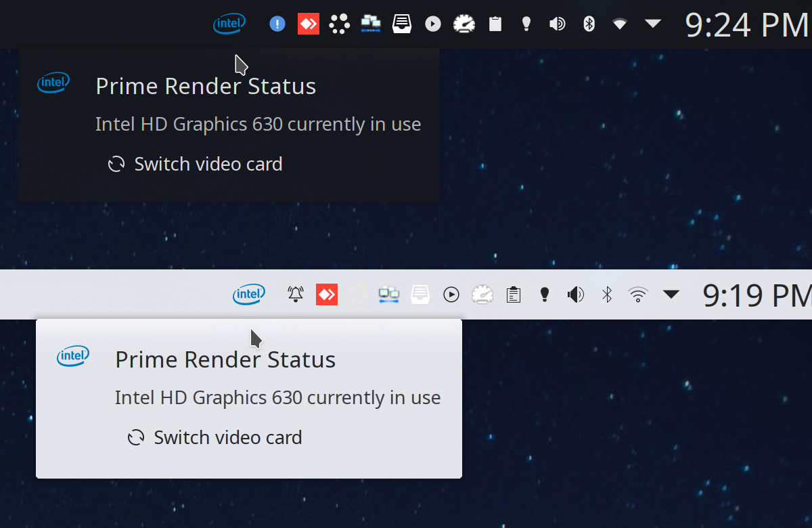Click Switch video card in light popup
Screen dimensions: 812x528
click(x=215, y=437)
